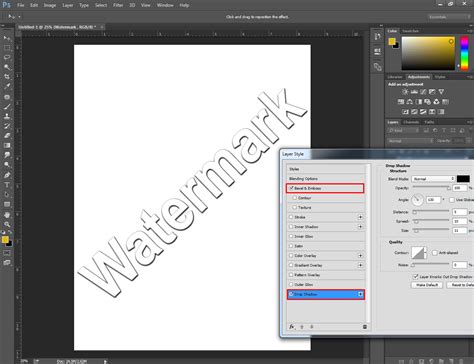
Task: Select the Crop tool
Action: coord(7,77)
